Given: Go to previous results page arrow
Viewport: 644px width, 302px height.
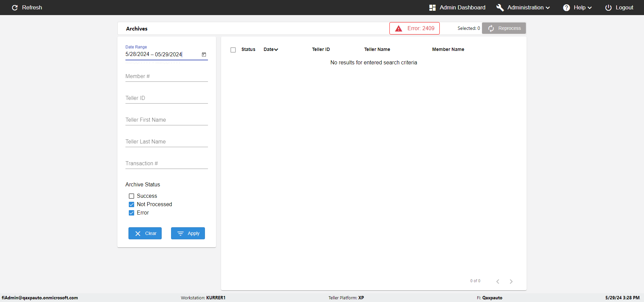Looking at the screenshot, I should tap(498, 282).
